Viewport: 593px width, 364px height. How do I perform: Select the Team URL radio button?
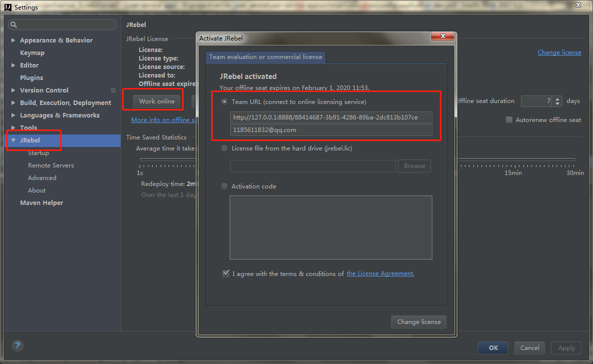coord(224,101)
